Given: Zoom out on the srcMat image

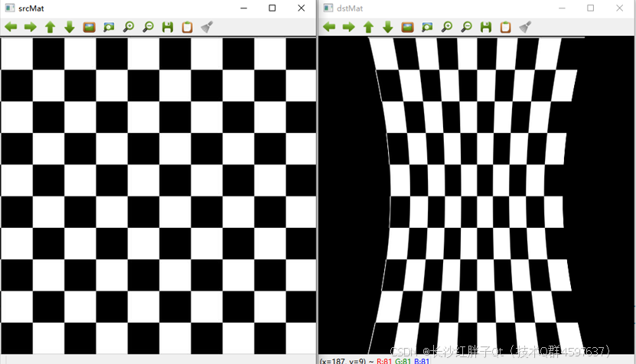Looking at the screenshot, I should 148,27.
